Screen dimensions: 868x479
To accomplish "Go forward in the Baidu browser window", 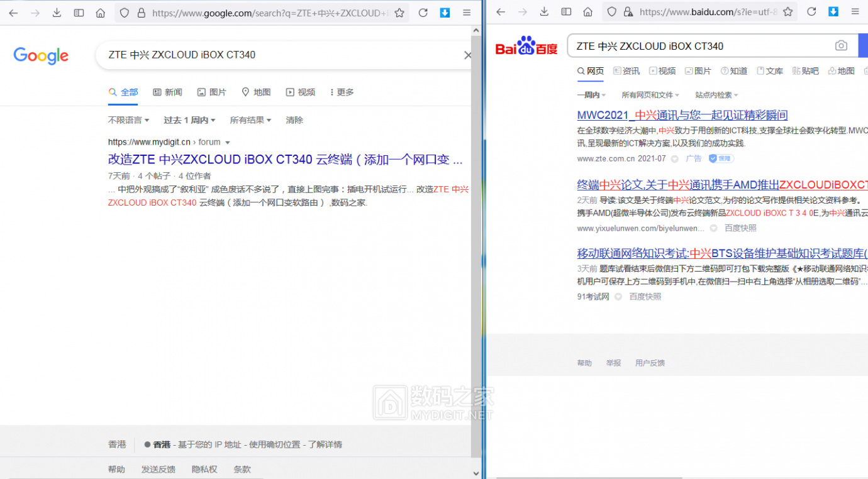I will 523,12.
